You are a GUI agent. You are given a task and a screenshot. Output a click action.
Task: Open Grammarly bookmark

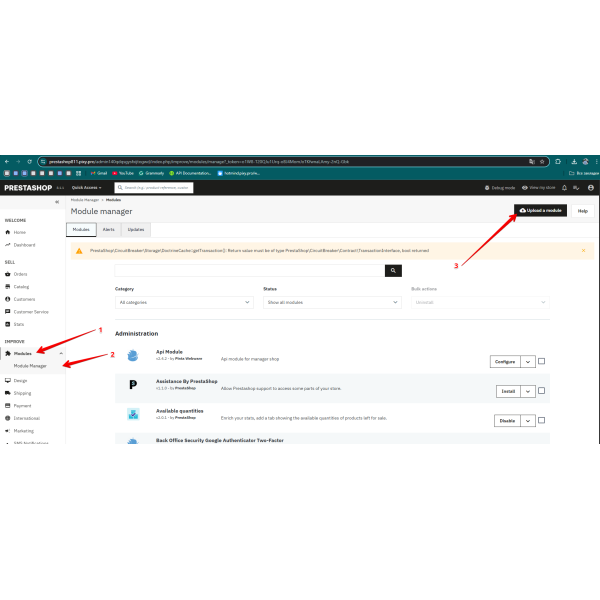(152, 173)
